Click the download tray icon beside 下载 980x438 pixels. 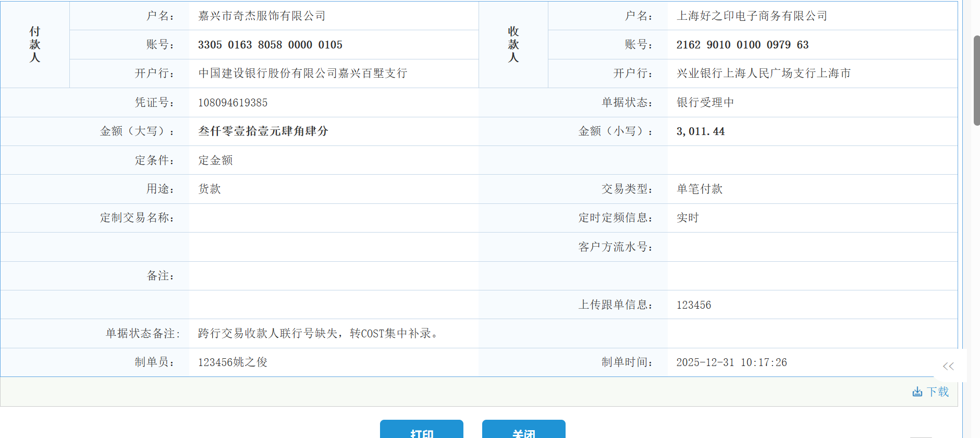(917, 392)
